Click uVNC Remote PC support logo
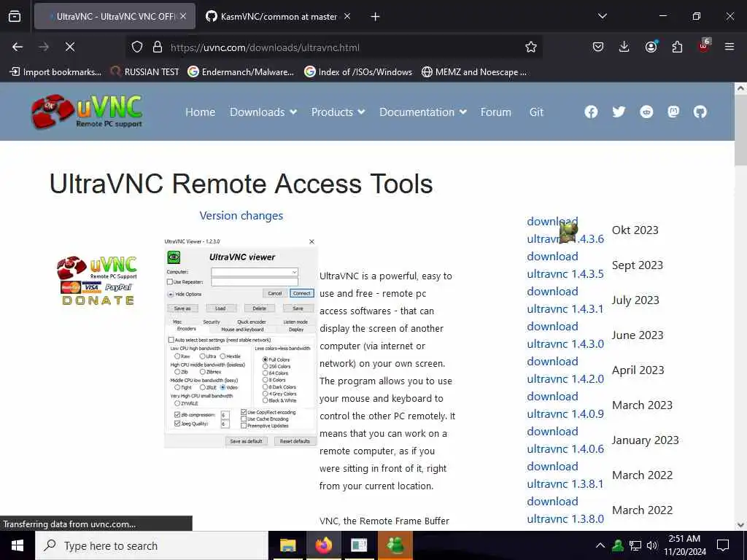This screenshot has height=560, width=747. coord(87,112)
